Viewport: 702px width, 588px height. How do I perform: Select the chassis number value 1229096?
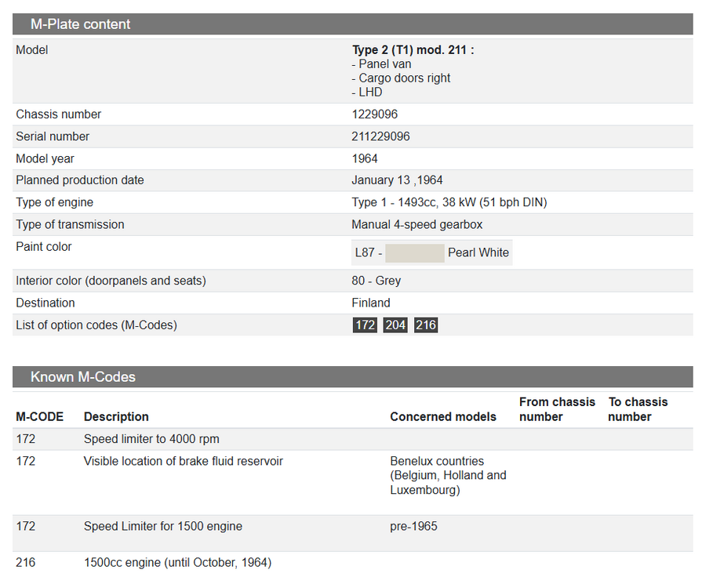[x=375, y=114]
